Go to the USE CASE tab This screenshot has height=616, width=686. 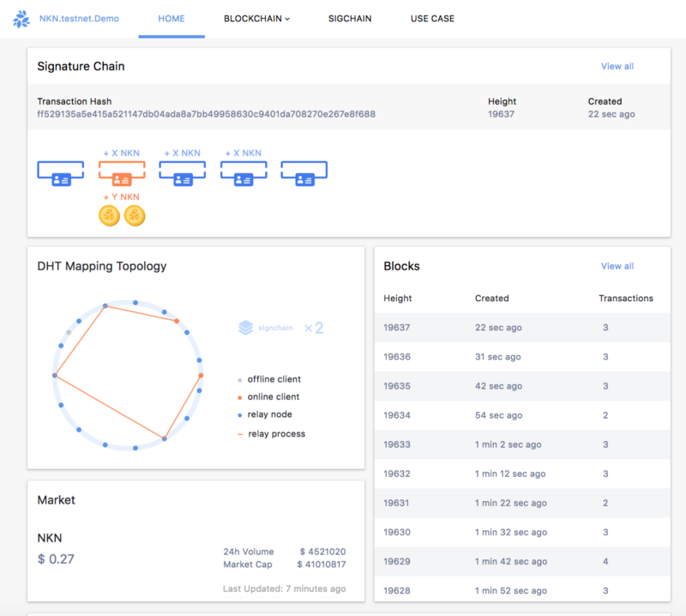click(432, 18)
